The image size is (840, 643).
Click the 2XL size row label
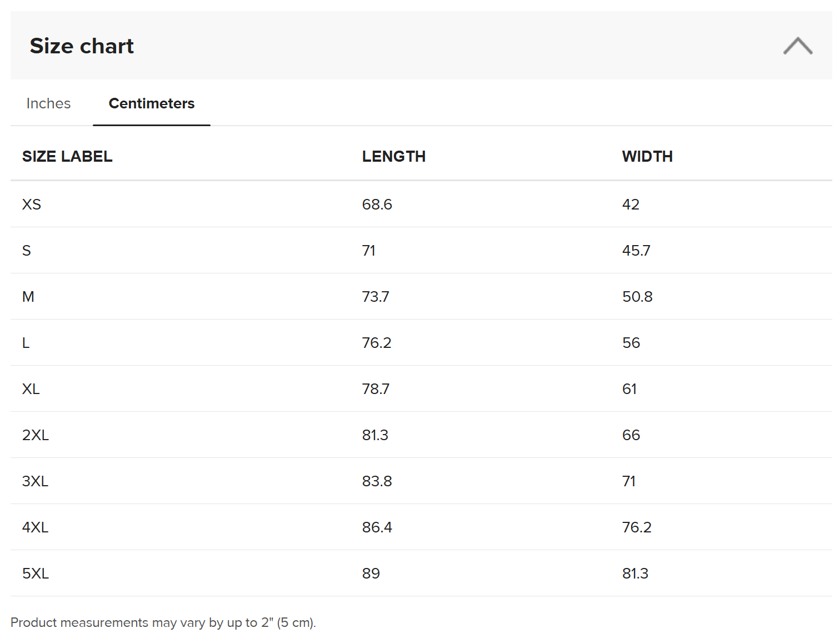point(36,435)
